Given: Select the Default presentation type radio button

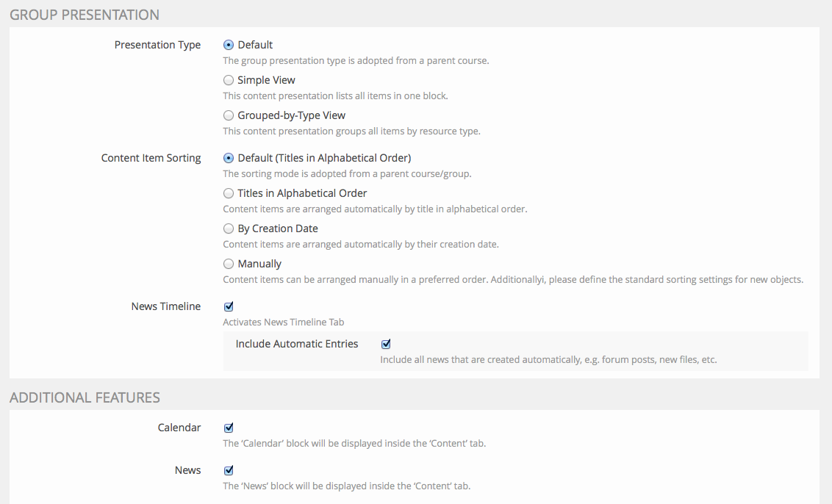Looking at the screenshot, I should [x=229, y=45].
